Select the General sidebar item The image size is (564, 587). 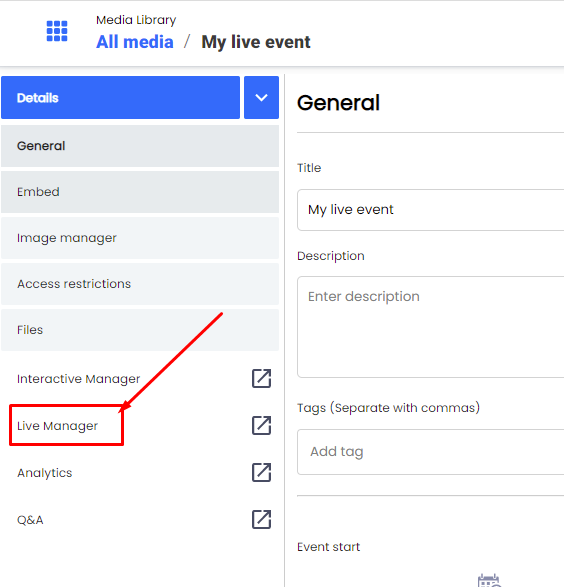click(x=140, y=146)
